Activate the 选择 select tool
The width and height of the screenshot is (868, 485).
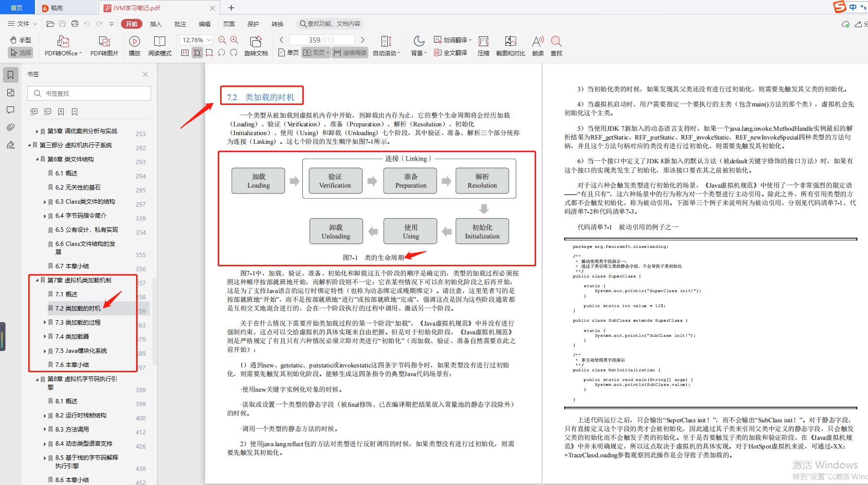pos(20,52)
